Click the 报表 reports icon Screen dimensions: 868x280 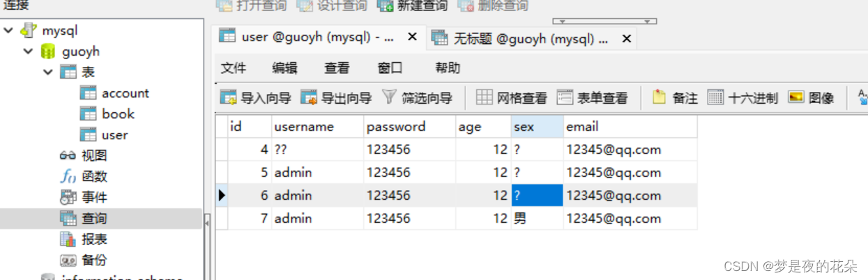pyautogui.click(x=68, y=240)
